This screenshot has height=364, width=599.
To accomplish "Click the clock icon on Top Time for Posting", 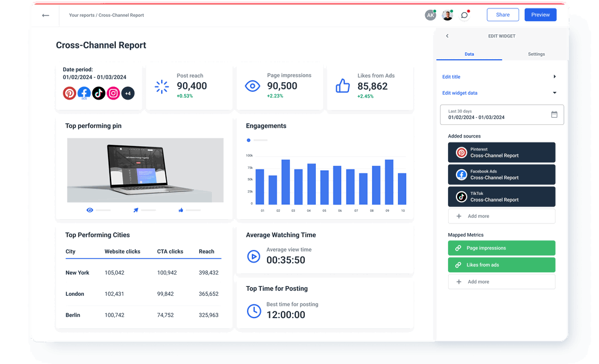I will (254, 310).
